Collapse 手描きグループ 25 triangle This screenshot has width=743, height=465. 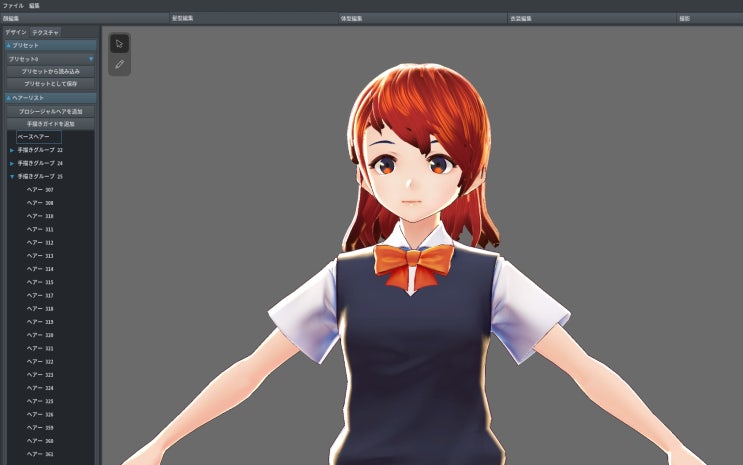12,177
